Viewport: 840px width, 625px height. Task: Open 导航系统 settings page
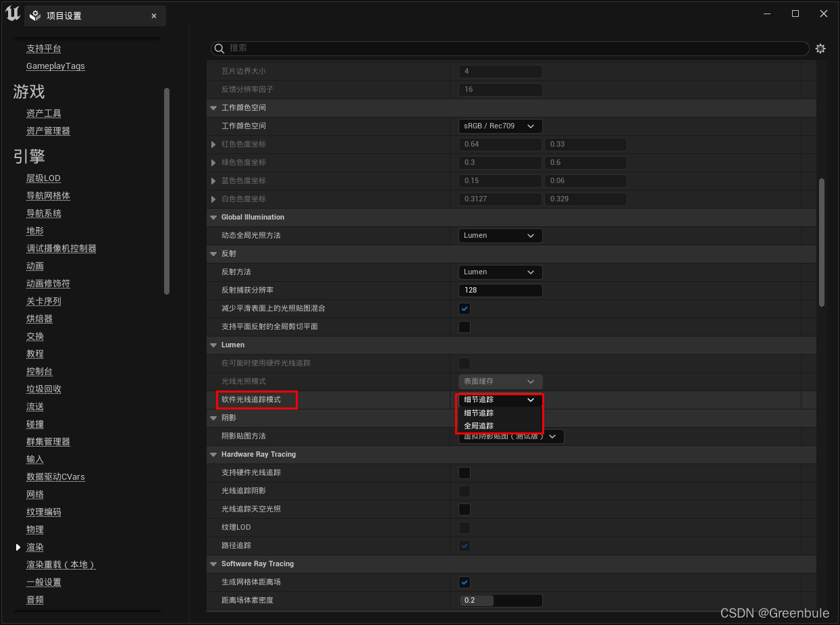[x=44, y=214]
